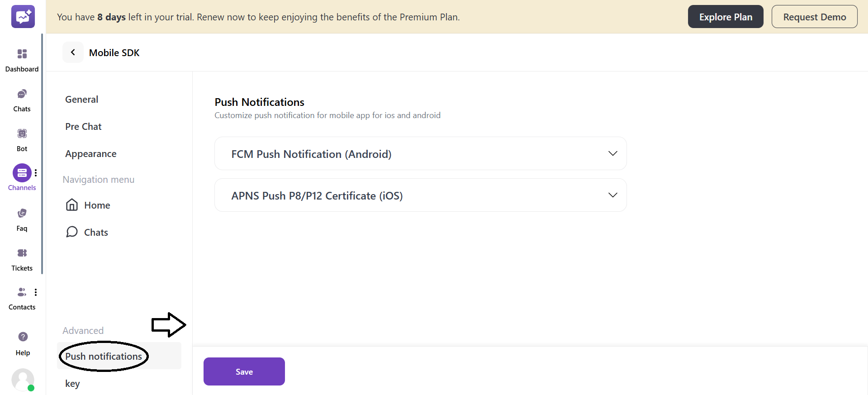
Task: Open the Tickets section
Action: point(22,258)
